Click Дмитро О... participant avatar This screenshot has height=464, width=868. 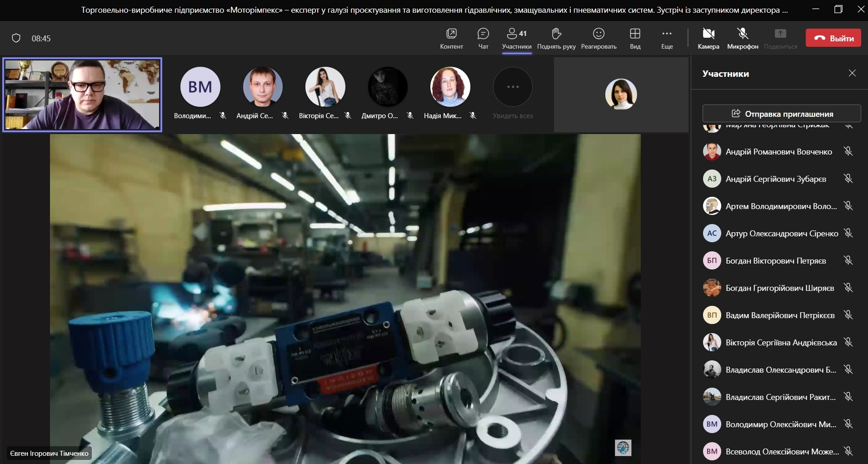(x=388, y=87)
